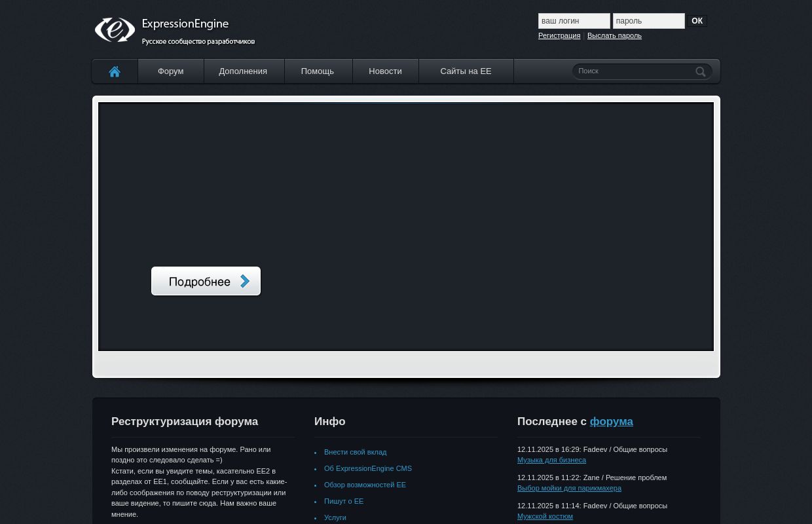The image size is (812, 524).
Task: Click Об ExpressionEngine CMS link
Action: point(368,468)
